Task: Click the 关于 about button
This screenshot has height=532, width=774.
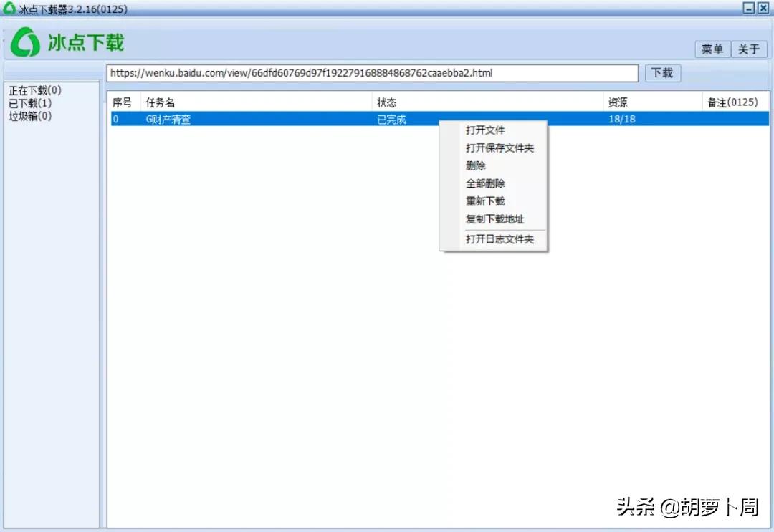Action: click(748, 49)
